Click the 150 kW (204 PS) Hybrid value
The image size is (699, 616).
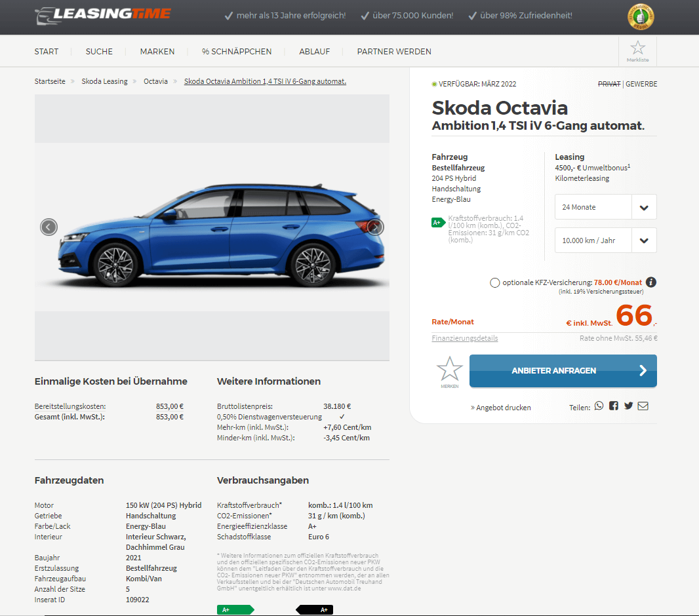[x=164, y=505]
